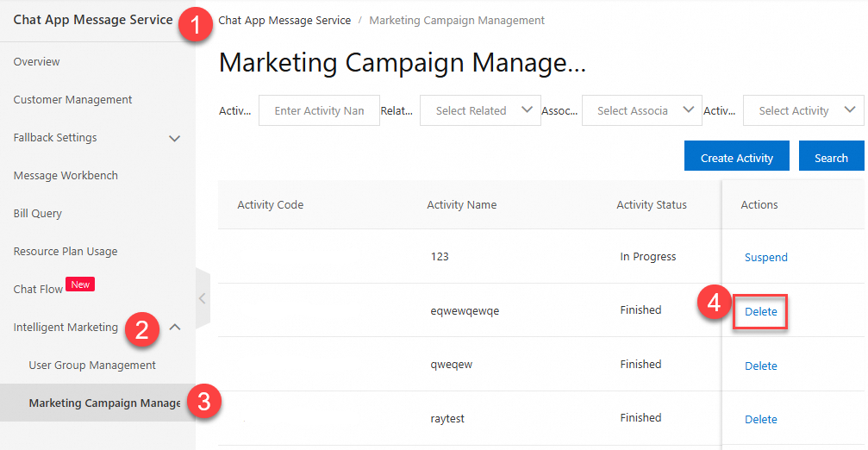The image size is (868, 450).
Task: Open the Select Related dropdown
Action: pos(480,110)
